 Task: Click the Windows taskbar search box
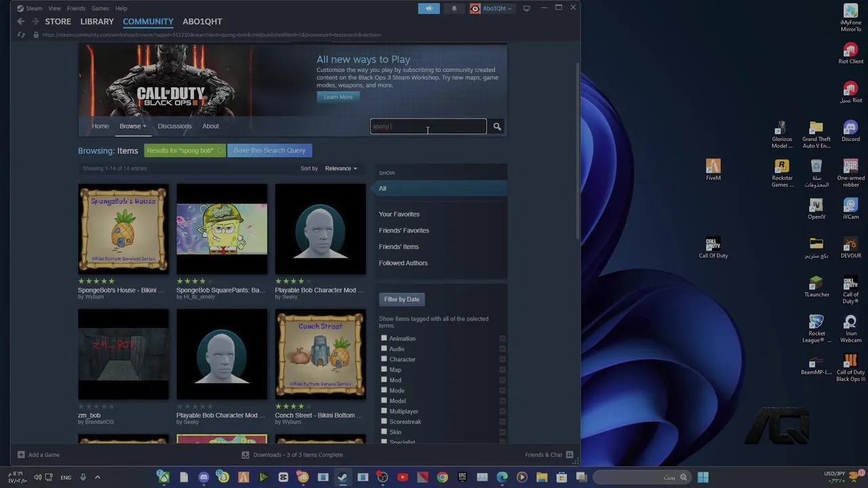coord(642,477)
